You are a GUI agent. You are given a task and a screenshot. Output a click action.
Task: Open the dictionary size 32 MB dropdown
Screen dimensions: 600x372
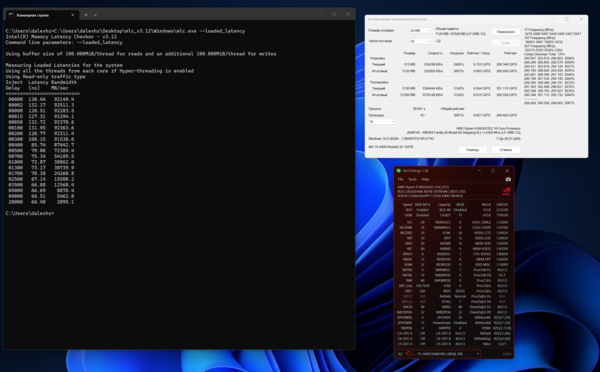420,31
